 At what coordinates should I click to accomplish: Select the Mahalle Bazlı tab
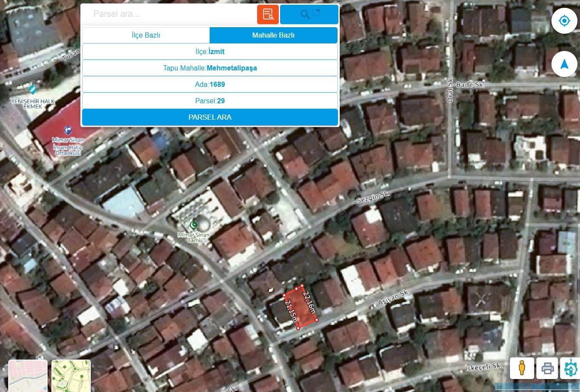click(273, 35)
